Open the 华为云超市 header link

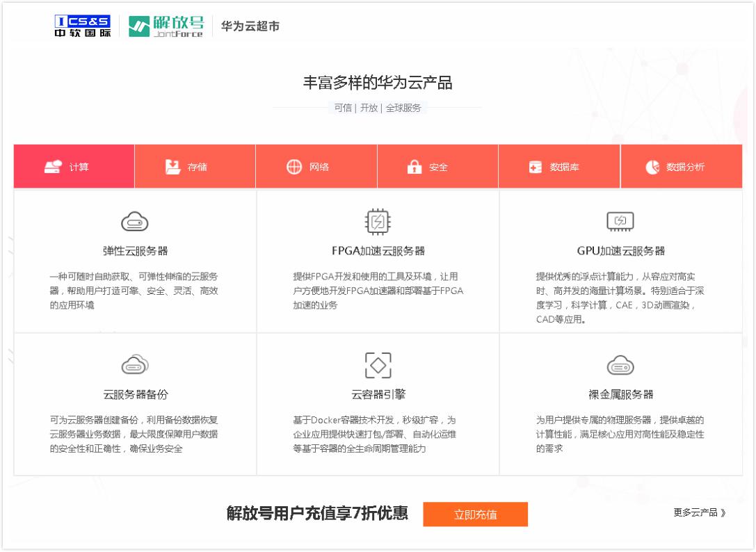pos(250,26)
